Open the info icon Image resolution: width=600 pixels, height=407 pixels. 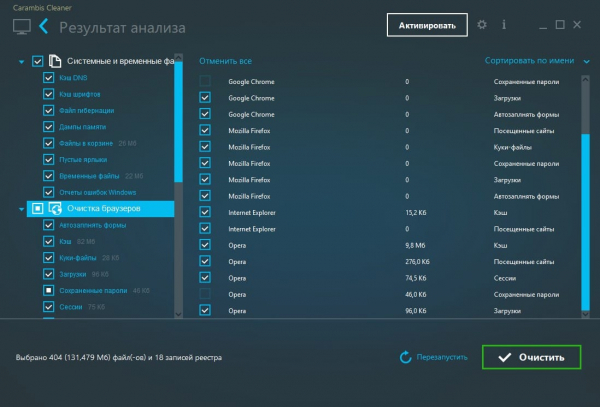(x=504, y=25)
